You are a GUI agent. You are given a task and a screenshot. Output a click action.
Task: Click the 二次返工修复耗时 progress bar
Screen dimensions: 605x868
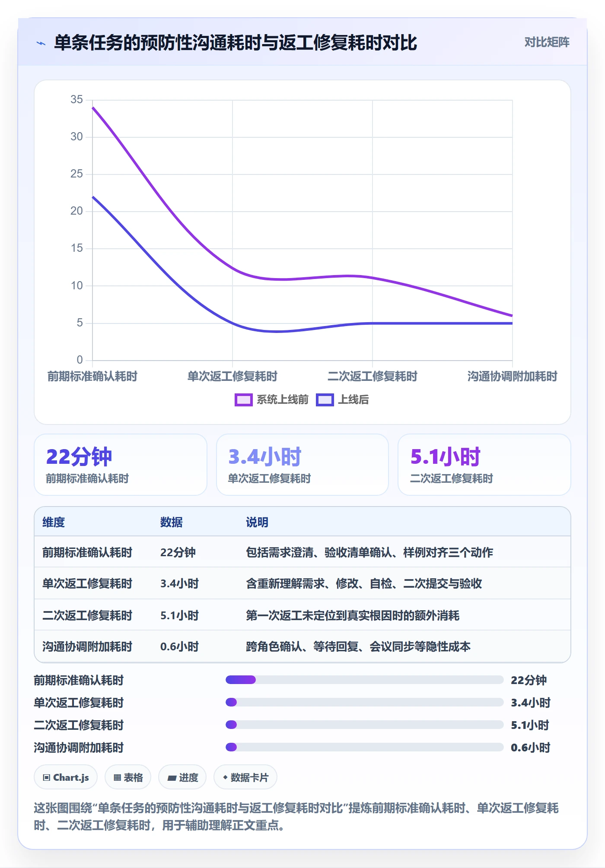(364, 725)
